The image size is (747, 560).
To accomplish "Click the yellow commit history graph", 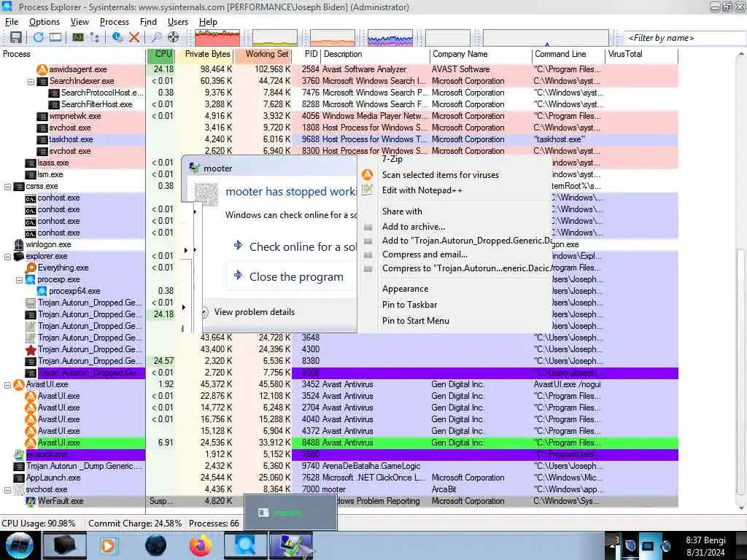I will (275, 38).
